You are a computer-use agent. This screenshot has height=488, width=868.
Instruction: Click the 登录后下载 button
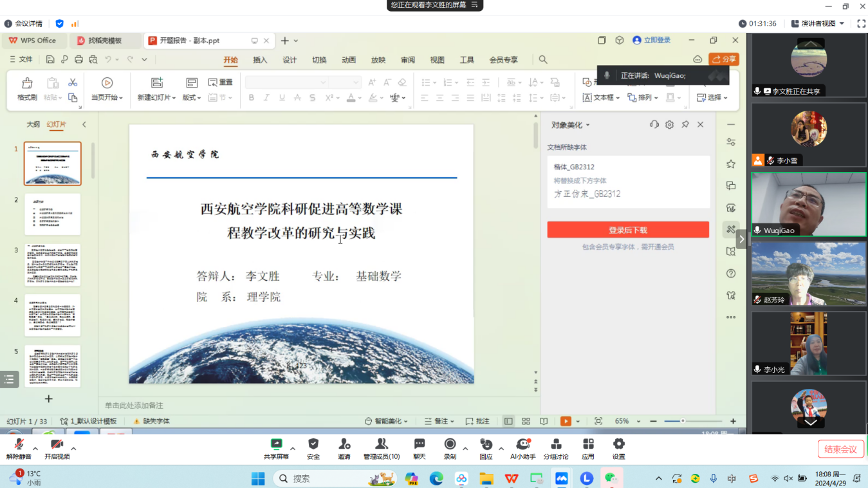628,230
